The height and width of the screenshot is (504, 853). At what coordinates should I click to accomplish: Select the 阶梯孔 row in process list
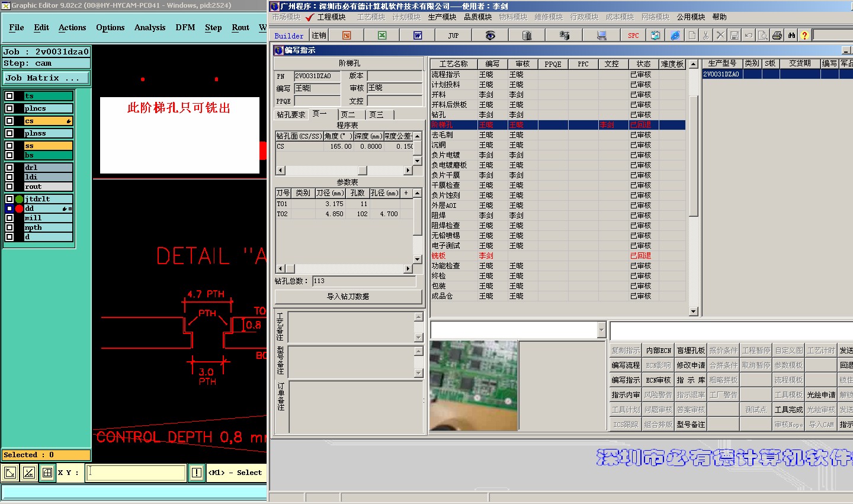tap(558, 125)
